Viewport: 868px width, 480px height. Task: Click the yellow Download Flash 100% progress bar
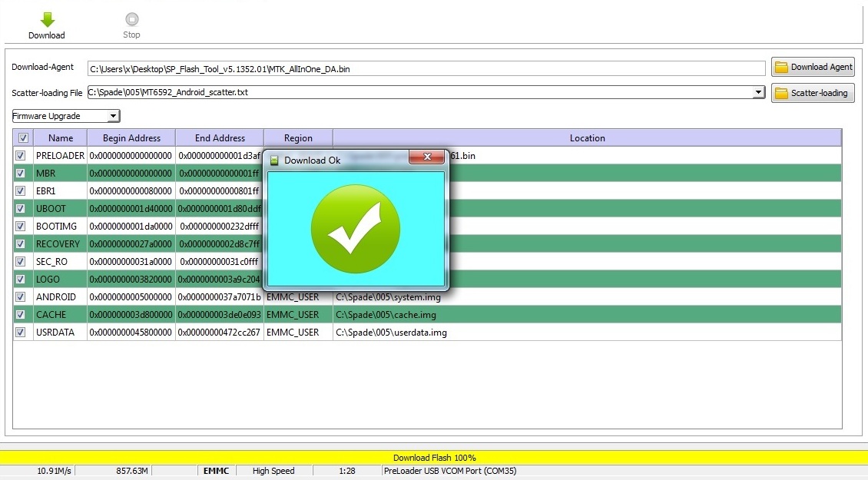click(x=434, y=458)
